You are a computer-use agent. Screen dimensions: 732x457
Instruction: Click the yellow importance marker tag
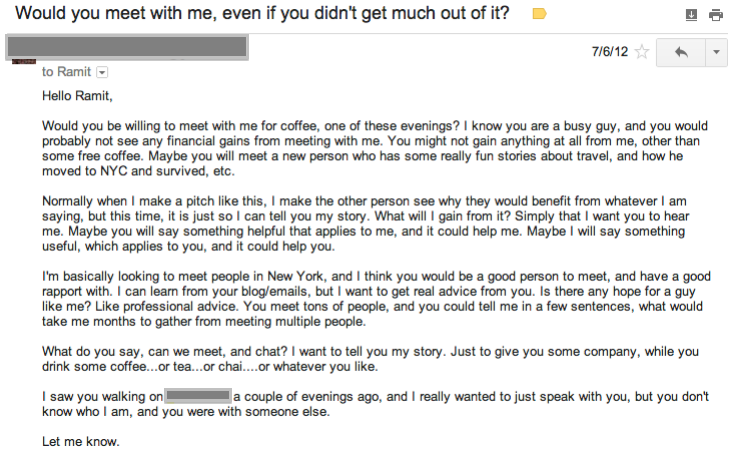pos(539,14)
